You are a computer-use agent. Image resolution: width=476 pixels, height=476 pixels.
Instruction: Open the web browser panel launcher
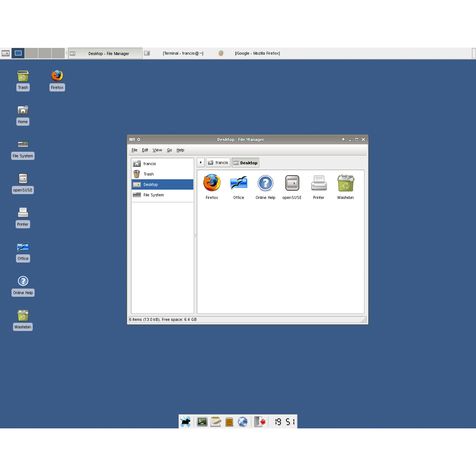(x=243, y=421)
